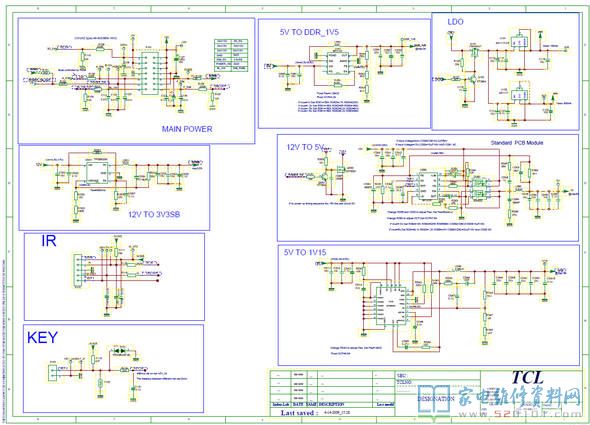Select the IR header connector symbol
Viewport: 590px width, 425px height.
(77, 270)
